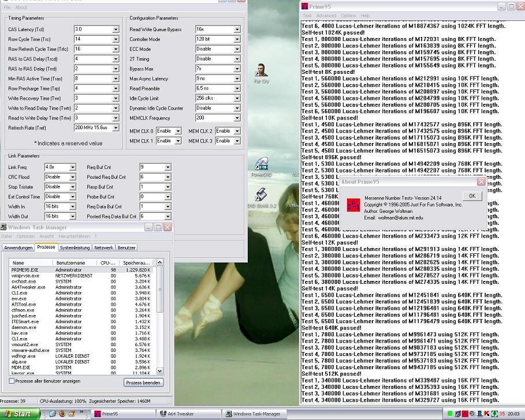Launch Firefox from Quick Launch
Viewport: 525px width, 420px height.
tap(62, 414)
